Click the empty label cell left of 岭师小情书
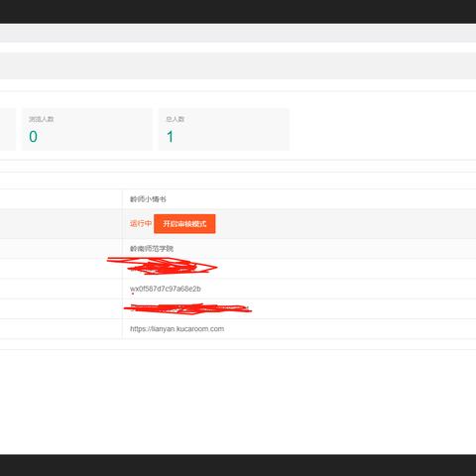476x476 pixels. [x=60, y=199]
